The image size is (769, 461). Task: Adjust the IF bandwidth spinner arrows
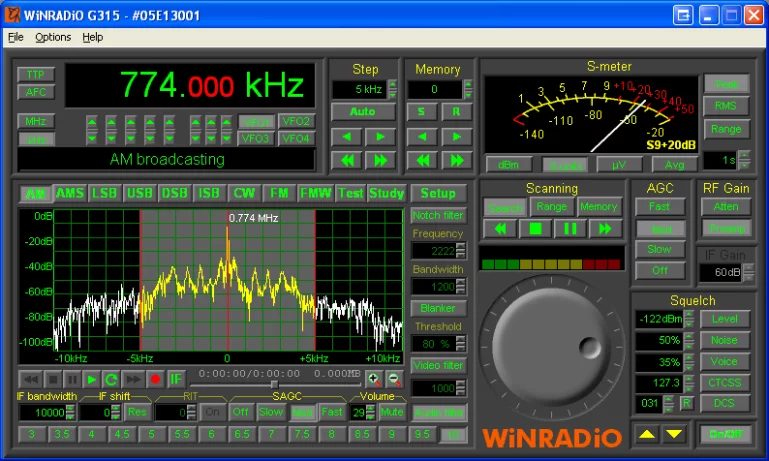71,412
